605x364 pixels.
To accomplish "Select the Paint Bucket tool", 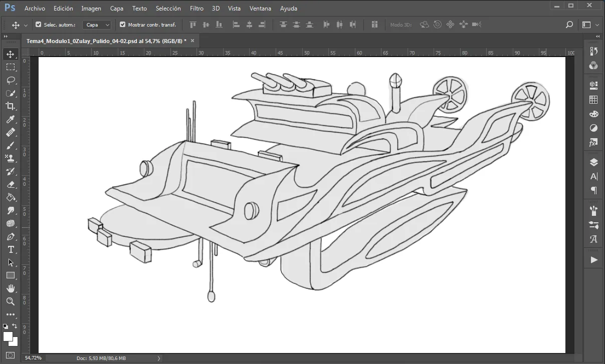I will coord(11,197).
